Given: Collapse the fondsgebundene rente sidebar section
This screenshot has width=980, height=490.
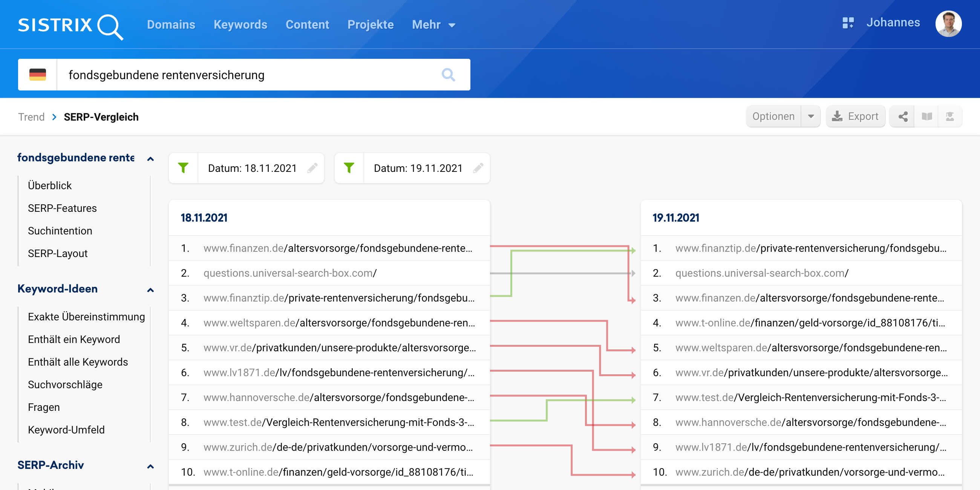Looking at the screenshot, I should (x=151, y=159).
